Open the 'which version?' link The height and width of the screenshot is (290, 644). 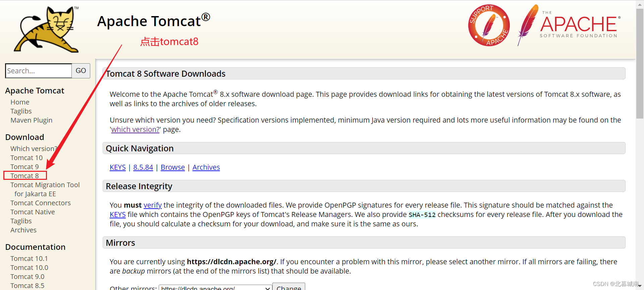pos(135,129)
